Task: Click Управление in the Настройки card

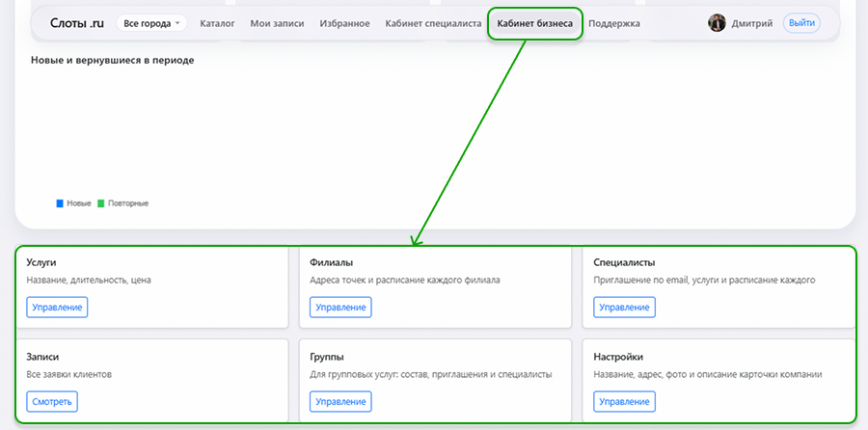Action: pos(624,401)
